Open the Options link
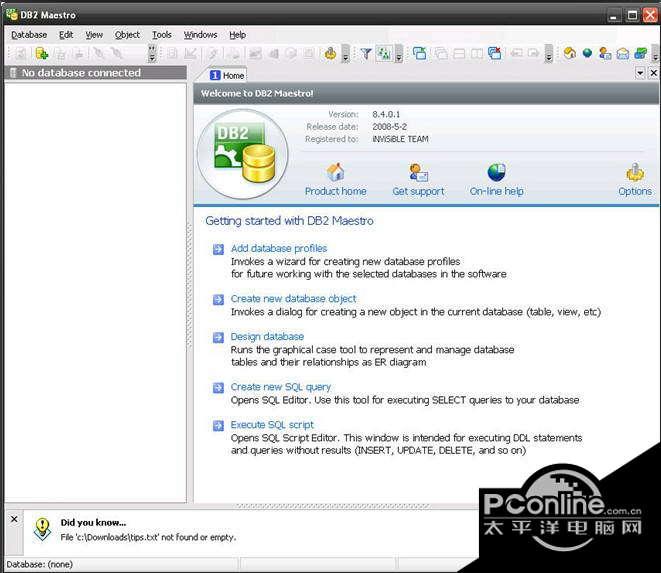The height and width of the screenshot is (573, 661). tap(635, 191)
